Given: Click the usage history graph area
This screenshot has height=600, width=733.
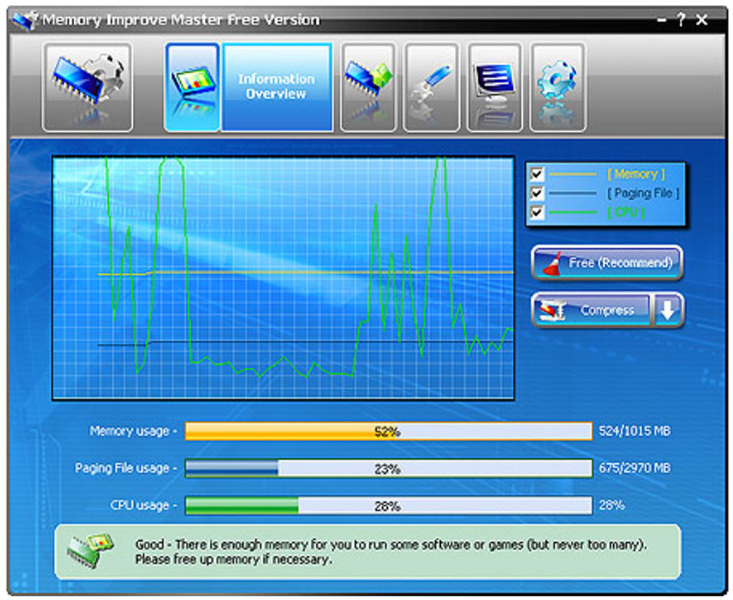Looking at the screenshot, I should (283, 278).
